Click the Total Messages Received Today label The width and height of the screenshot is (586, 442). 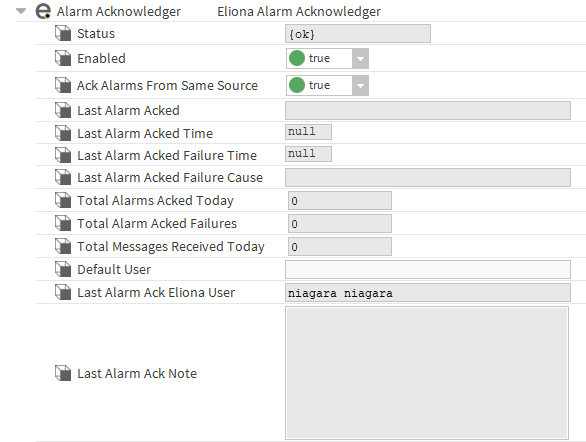pos(171,246)
